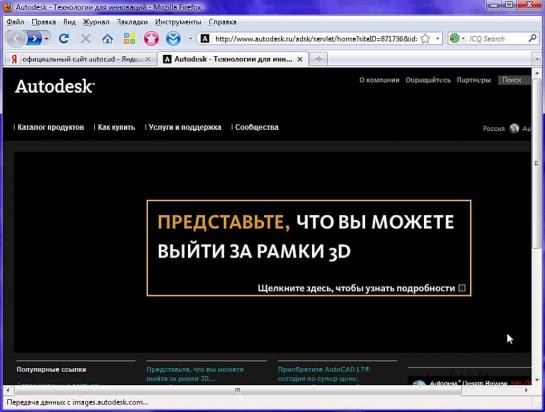Open a new tab button

(x=318, y=59)
